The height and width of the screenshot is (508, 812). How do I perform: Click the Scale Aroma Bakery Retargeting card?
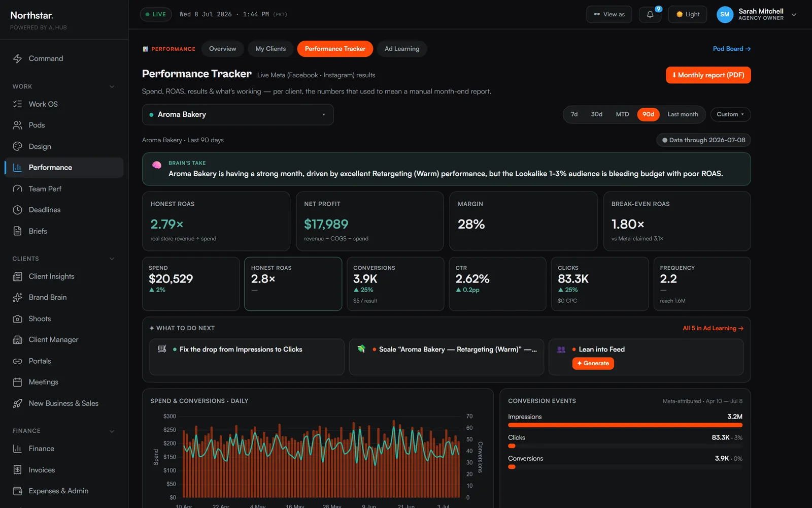pyautogui.click(x=447, y=357)
